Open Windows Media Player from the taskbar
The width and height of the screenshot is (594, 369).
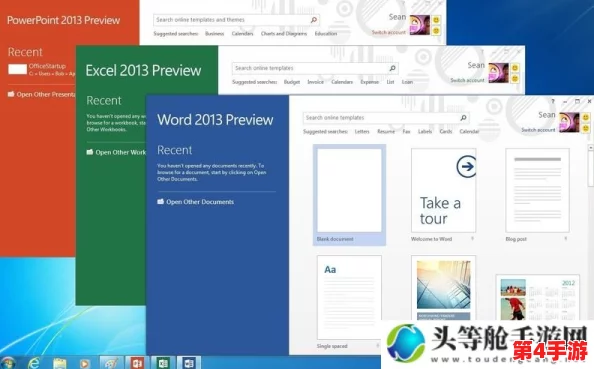click(x=85, y=363)
